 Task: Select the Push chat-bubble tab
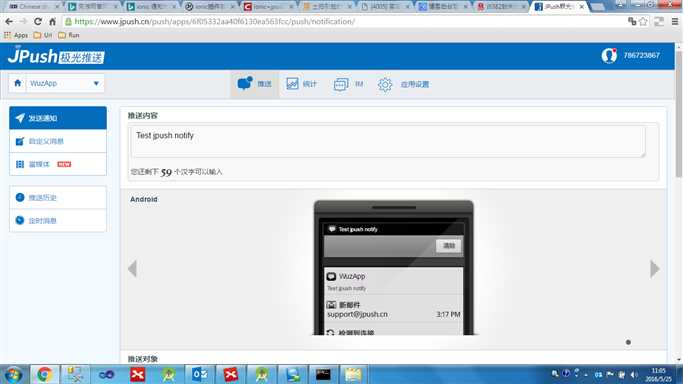pyautogui.click(x=255, y=84)
